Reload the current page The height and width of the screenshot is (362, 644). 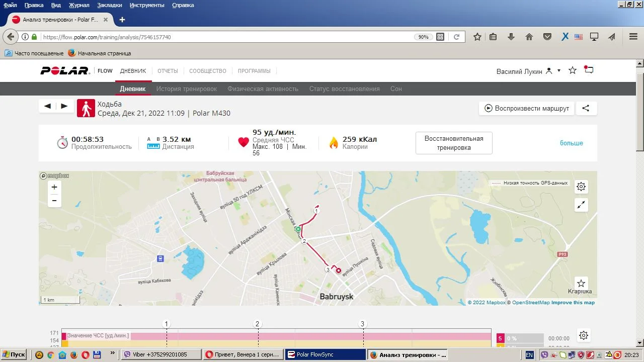click(x=456, y=37)
